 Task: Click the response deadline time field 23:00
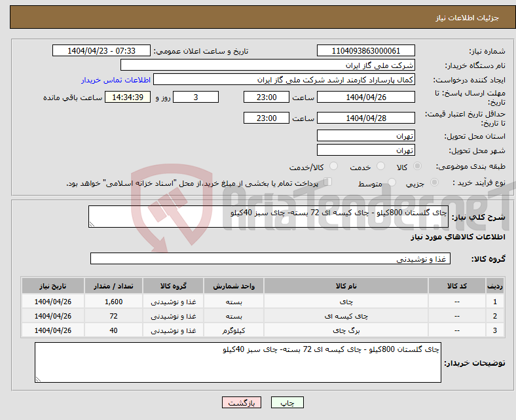click(267, 97)
